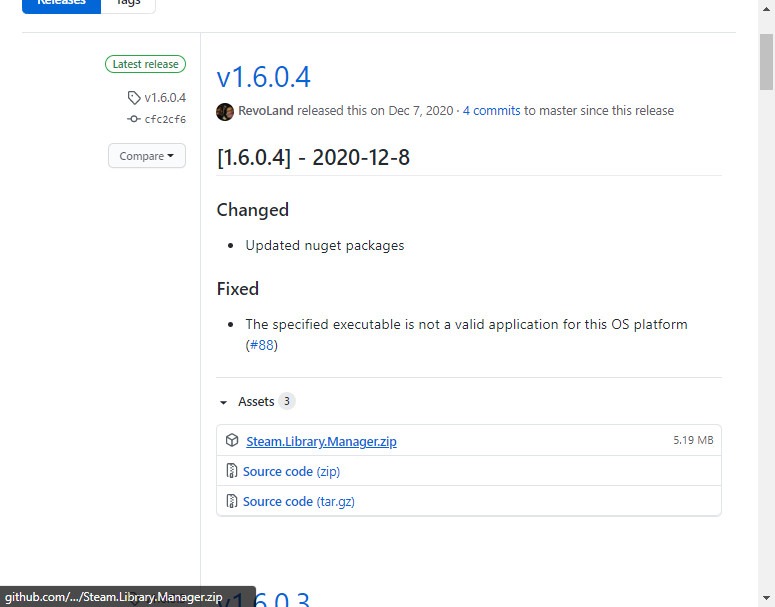
Task: Open RevoLand's profile link
Action: [x=266, y=111]
